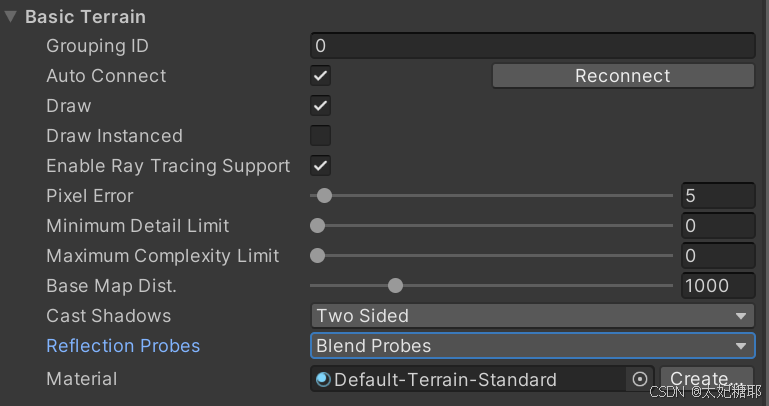769x406 pixels.
Task: Click the Maximum Complexity Limit slider handle
Action: pos(318,256)
